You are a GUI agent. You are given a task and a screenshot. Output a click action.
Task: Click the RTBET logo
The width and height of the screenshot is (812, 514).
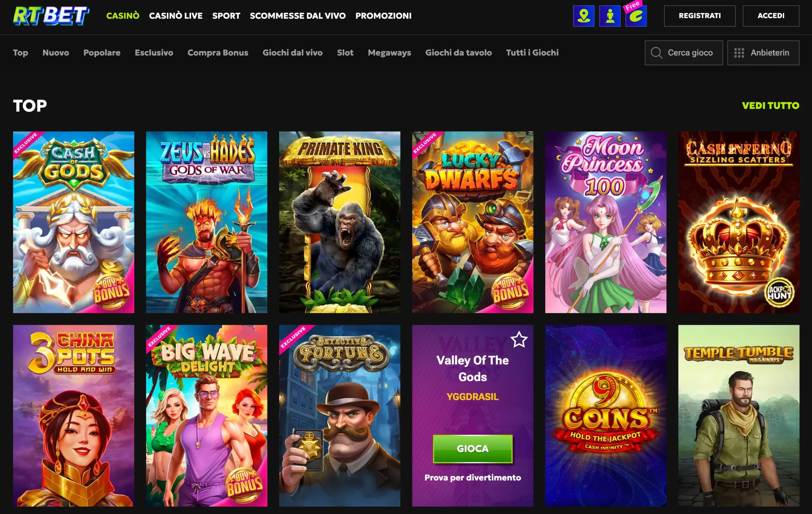[51, 16]
